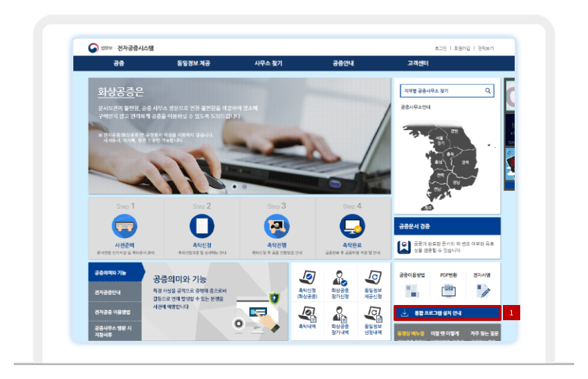This screenshot has height=379, width=588.
Task: Click the Step 1 사전준비 keyboard icon
Action: [125, 226]
